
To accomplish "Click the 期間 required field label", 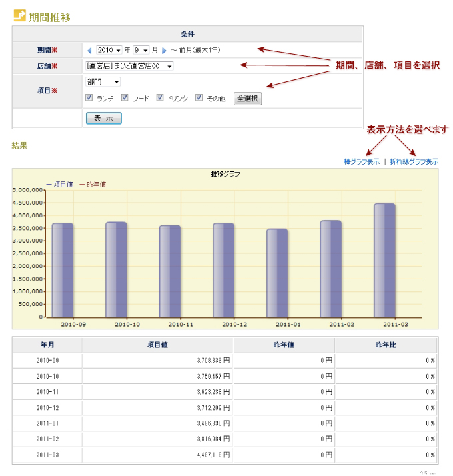I will click(47, 50).
